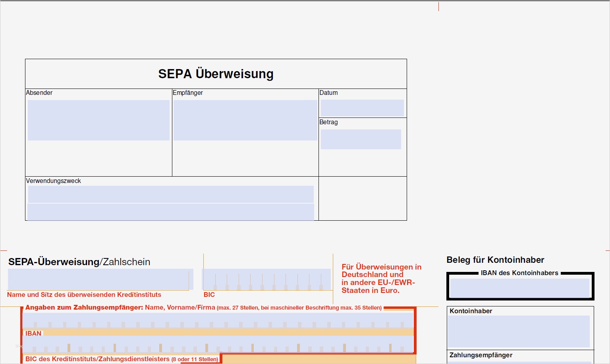Click the Beleg für Kontoinhaber heading
610x364 pixels.
(x=496, y=260)
